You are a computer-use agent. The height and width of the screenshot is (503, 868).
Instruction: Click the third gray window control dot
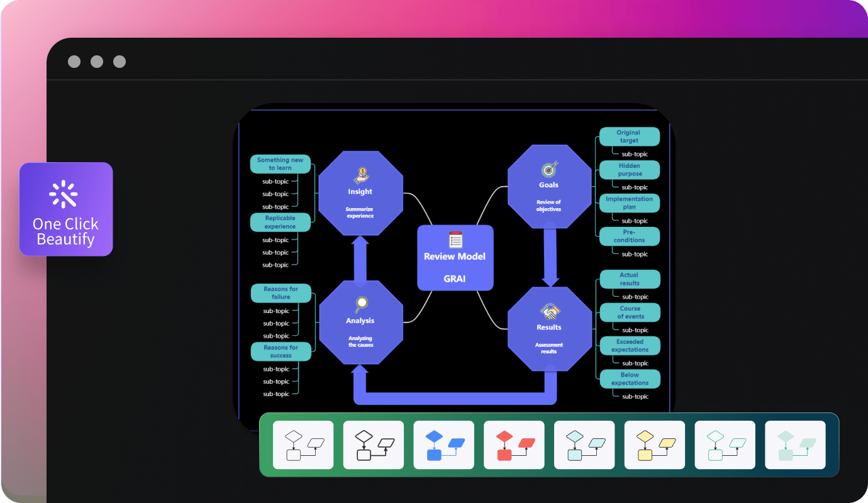(120, 62)
